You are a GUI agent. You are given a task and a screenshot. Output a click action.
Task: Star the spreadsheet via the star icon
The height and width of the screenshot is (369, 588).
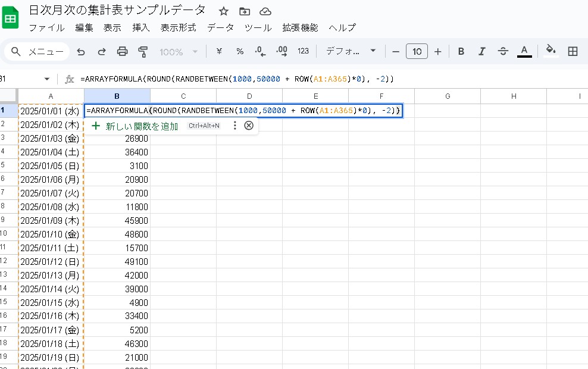click(x=223, y=10)
